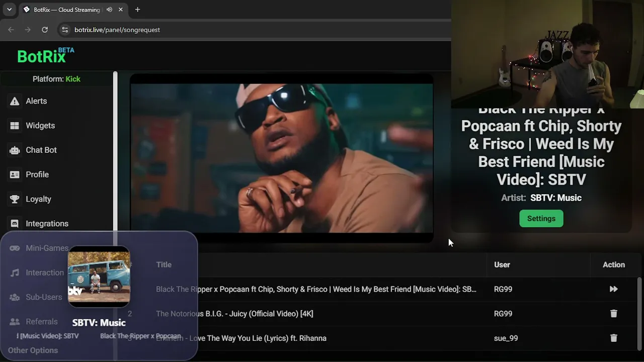This screenshot has width=644, height=362.
Task: Click the Action column header
Action: 614,265
